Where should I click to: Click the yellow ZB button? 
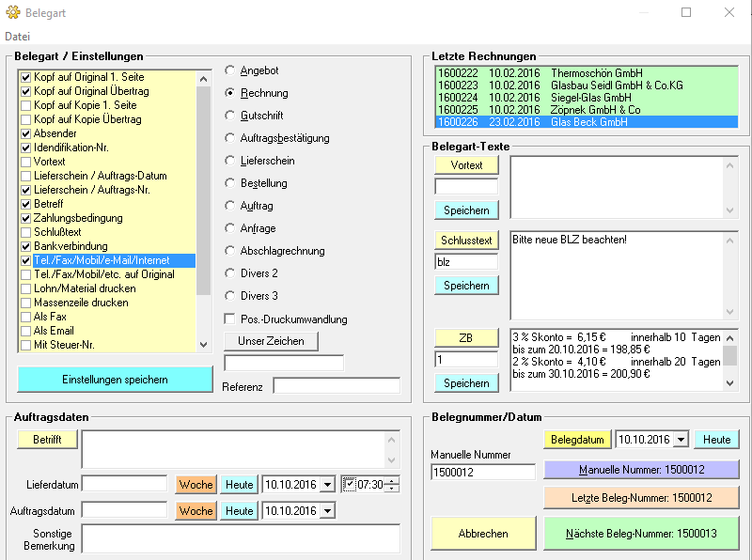(x=466, y=338)
